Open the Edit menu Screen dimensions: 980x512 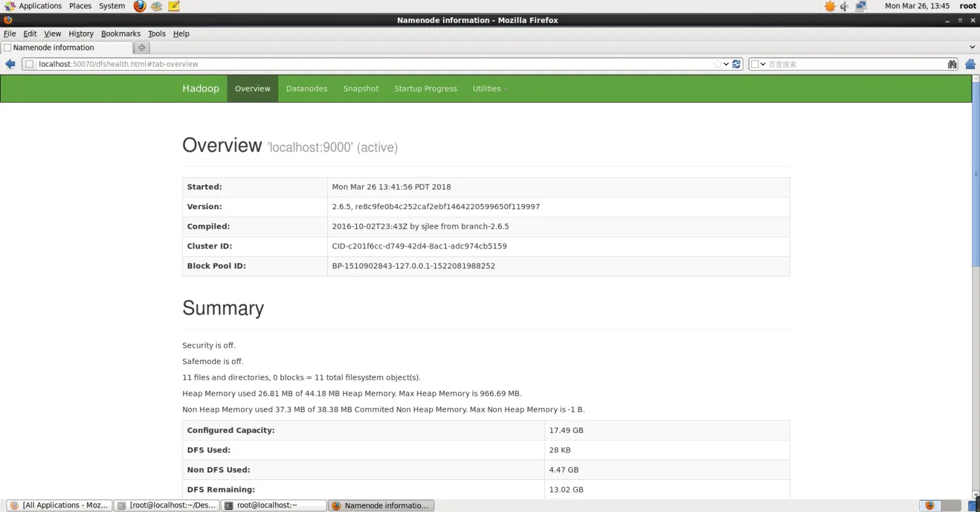click(x=30, y=34)
